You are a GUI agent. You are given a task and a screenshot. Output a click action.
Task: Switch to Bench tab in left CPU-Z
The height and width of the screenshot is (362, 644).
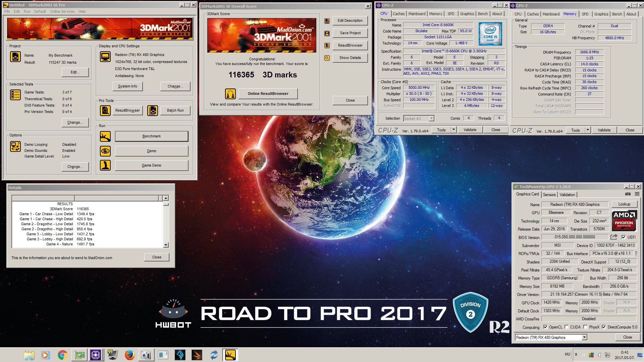click(483, 14)
